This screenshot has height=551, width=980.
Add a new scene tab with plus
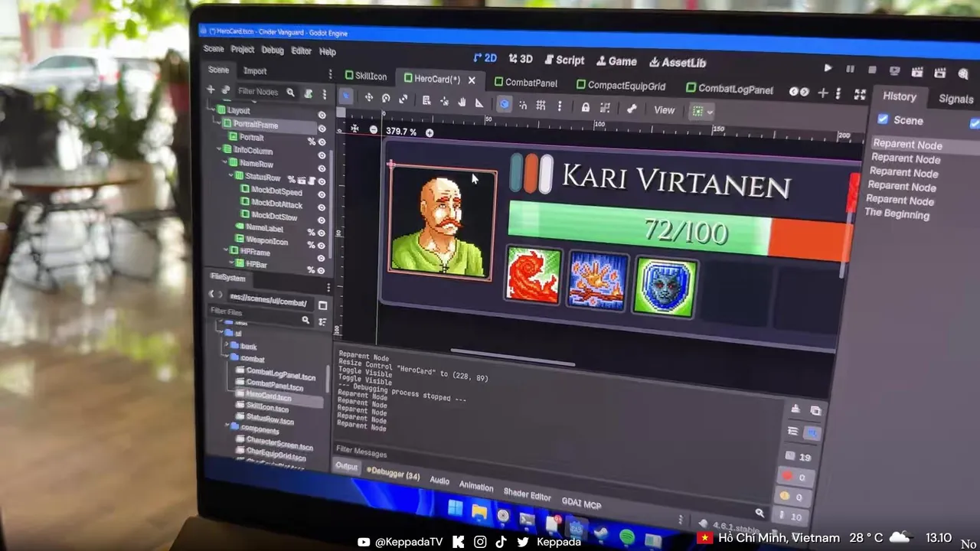[823, 93]
